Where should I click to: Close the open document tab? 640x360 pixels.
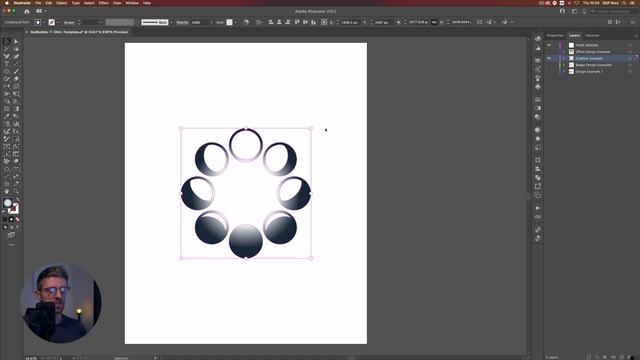[x=27, y=32]
